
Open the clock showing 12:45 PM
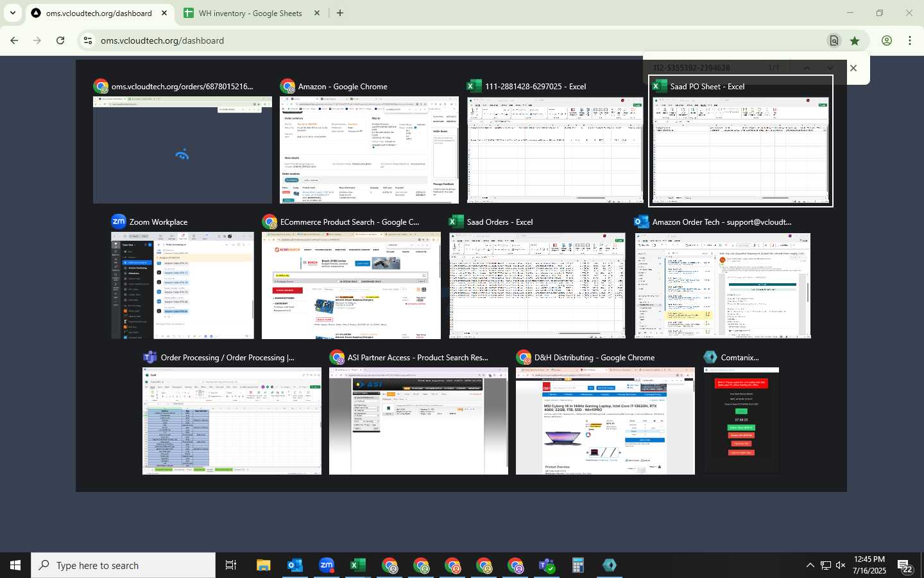point(869,565)
